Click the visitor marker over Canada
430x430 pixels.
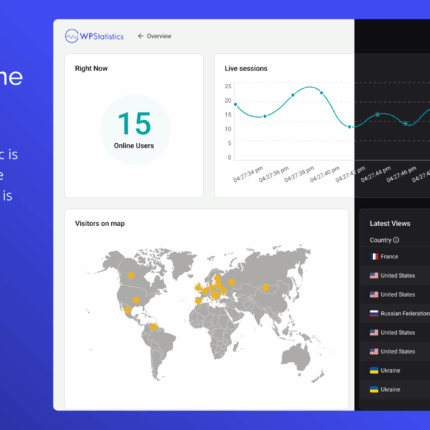pos(131,275)
